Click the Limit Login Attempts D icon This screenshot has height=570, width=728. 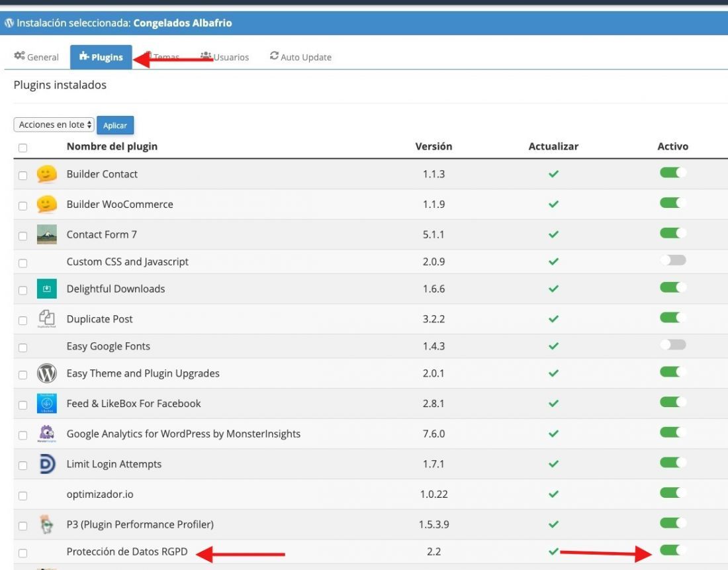pyautogui.click(x=47, y=463)
